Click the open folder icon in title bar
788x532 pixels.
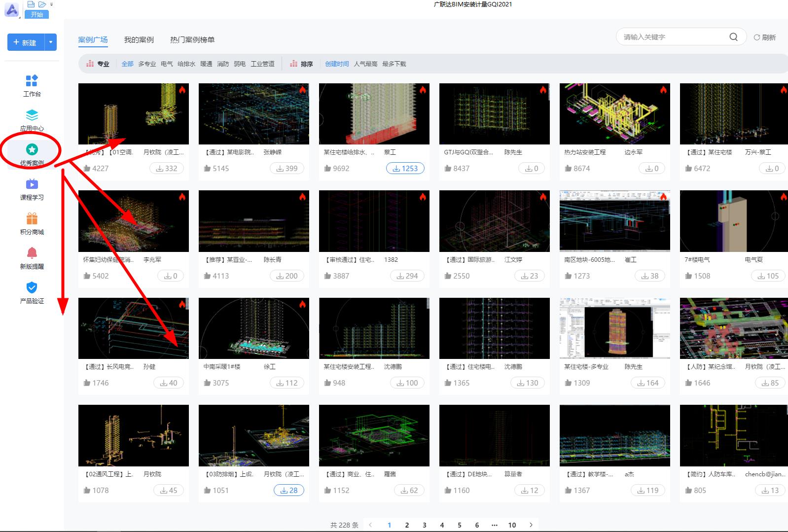click(42, 4)
